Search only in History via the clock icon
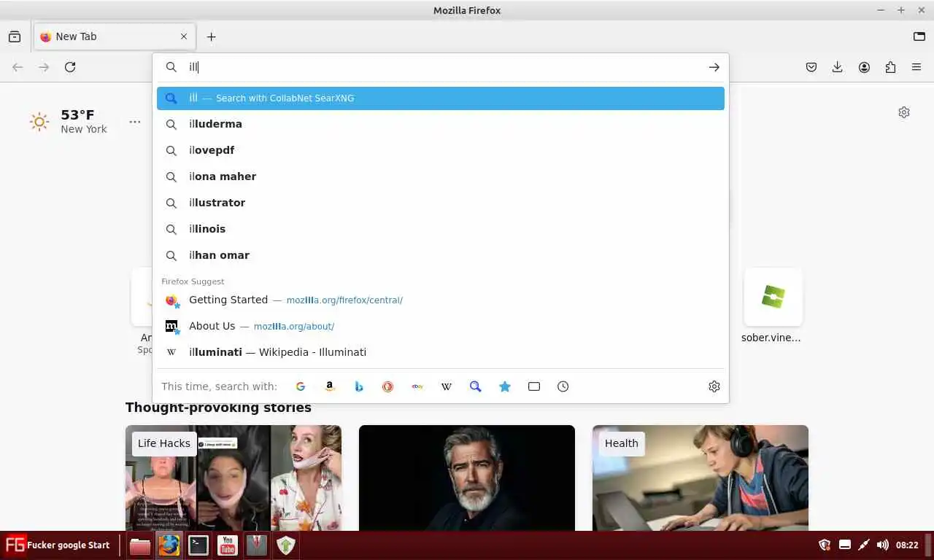This screenshot has width=934, height=560. [563, 386]
